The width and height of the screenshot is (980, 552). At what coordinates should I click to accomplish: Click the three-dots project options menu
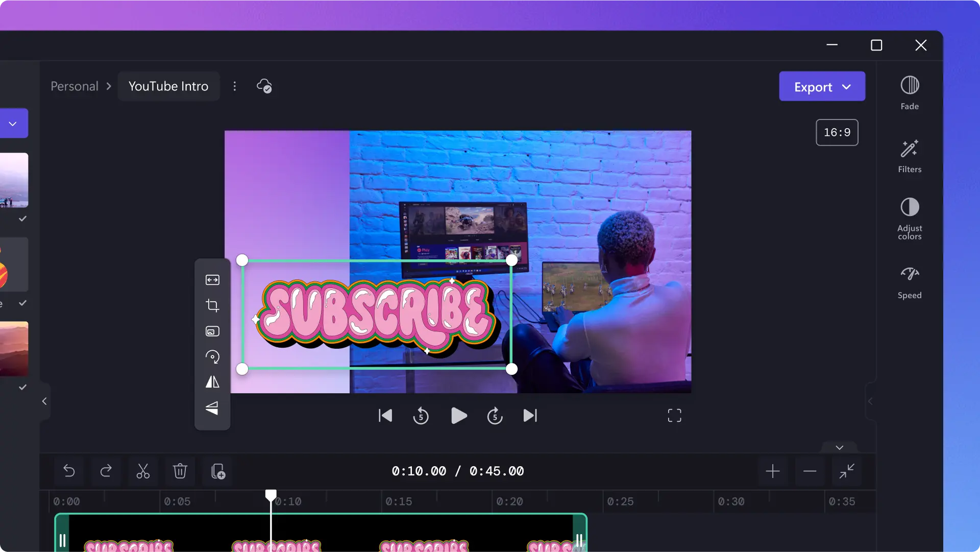[235, 86]
